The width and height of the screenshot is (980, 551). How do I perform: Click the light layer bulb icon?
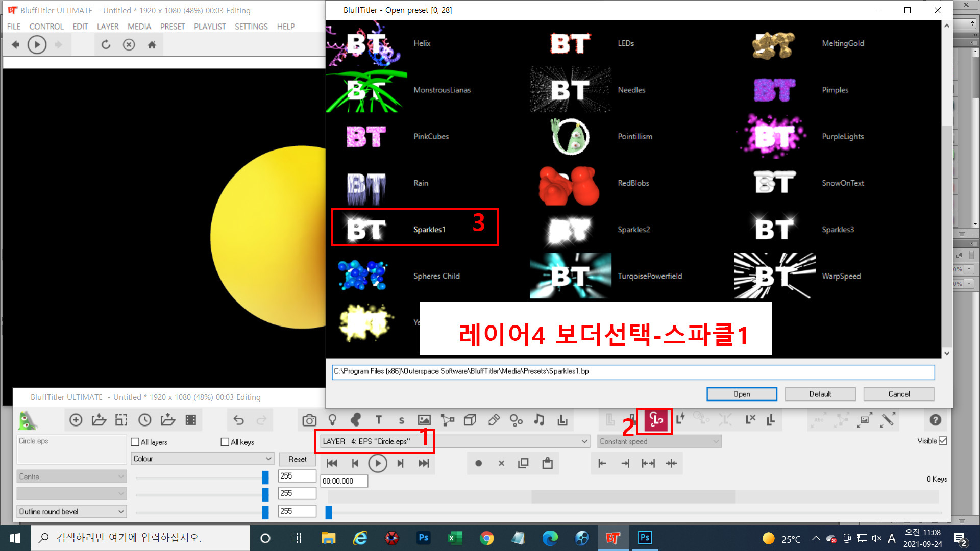[332, 420]
